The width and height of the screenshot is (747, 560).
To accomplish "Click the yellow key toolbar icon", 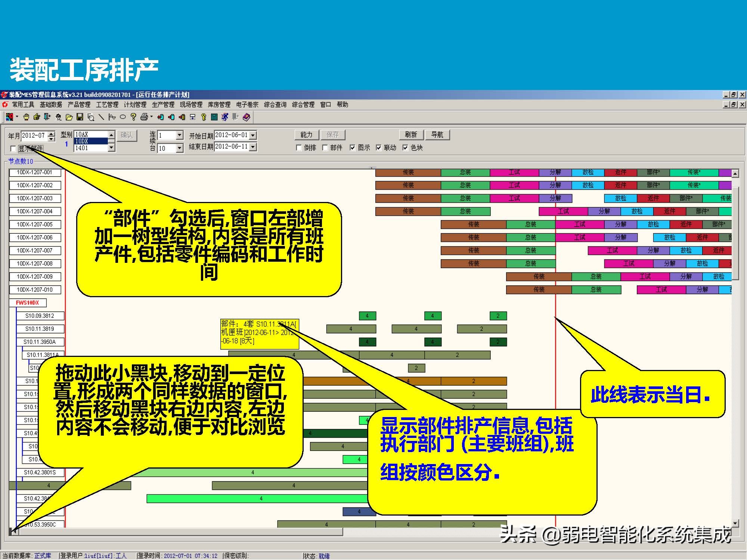I will coord(204,117).
